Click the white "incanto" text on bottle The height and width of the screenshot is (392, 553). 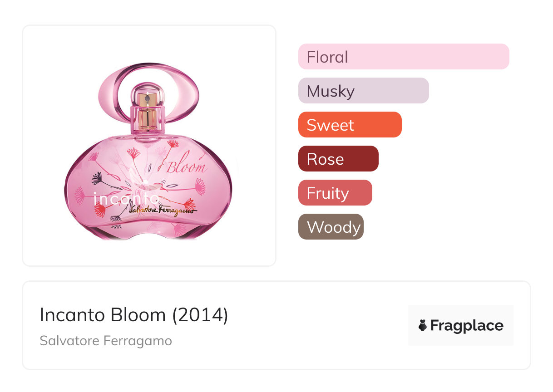(126, 198)
